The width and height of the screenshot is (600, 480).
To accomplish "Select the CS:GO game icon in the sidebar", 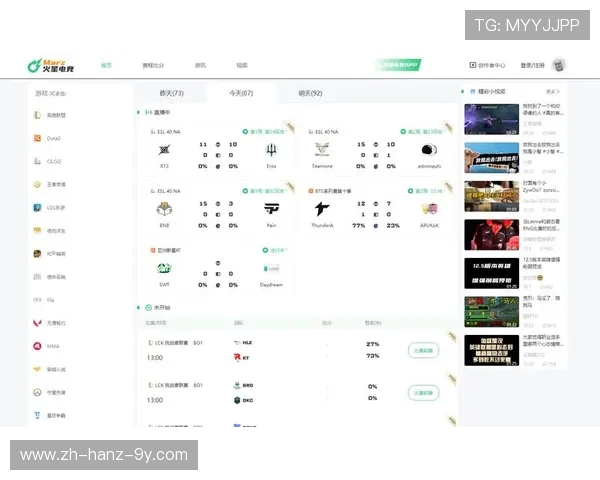I will tap(37, 161).
